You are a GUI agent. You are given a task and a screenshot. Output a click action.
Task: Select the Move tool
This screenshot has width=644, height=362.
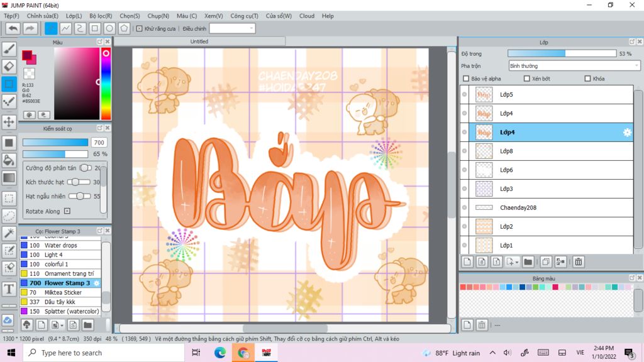[x=9, y=122]
